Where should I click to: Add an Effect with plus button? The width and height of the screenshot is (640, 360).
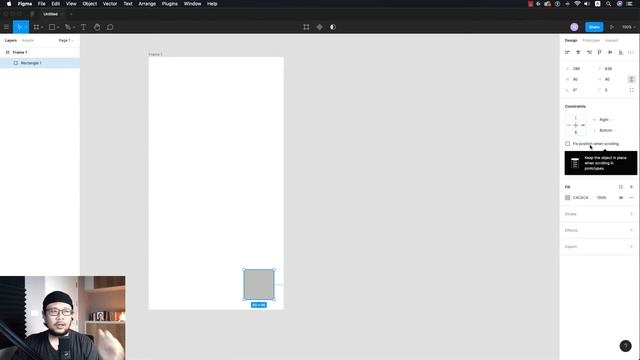(631, 230)
